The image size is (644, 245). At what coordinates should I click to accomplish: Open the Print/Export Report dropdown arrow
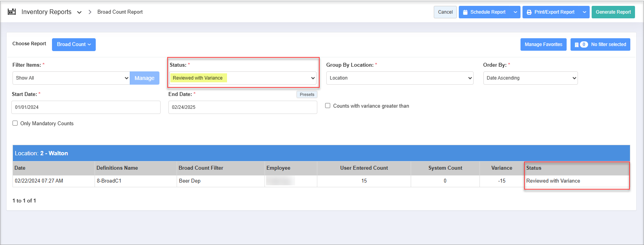[585, 12]
